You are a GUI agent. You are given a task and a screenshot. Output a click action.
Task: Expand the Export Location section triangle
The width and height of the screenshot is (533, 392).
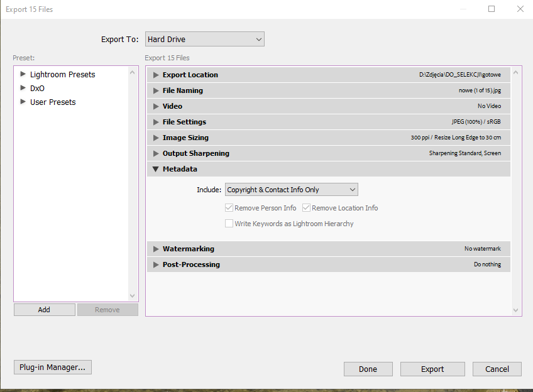coord(157,75)
